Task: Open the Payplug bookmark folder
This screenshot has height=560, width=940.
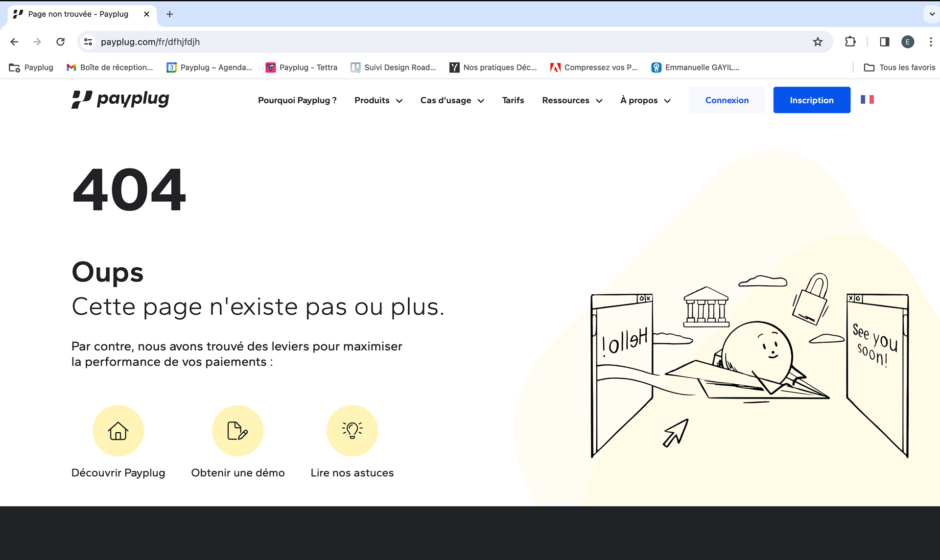Action: [31, 68]
